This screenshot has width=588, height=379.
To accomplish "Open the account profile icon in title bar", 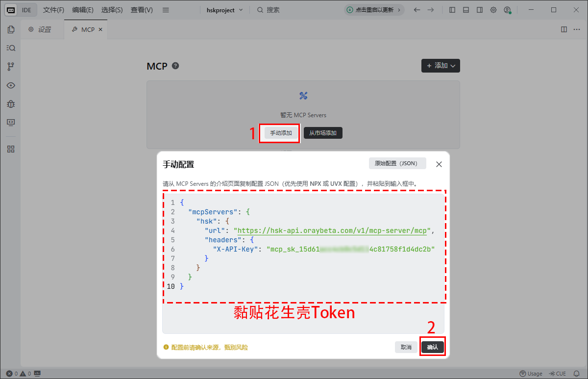I will [507, 10].
